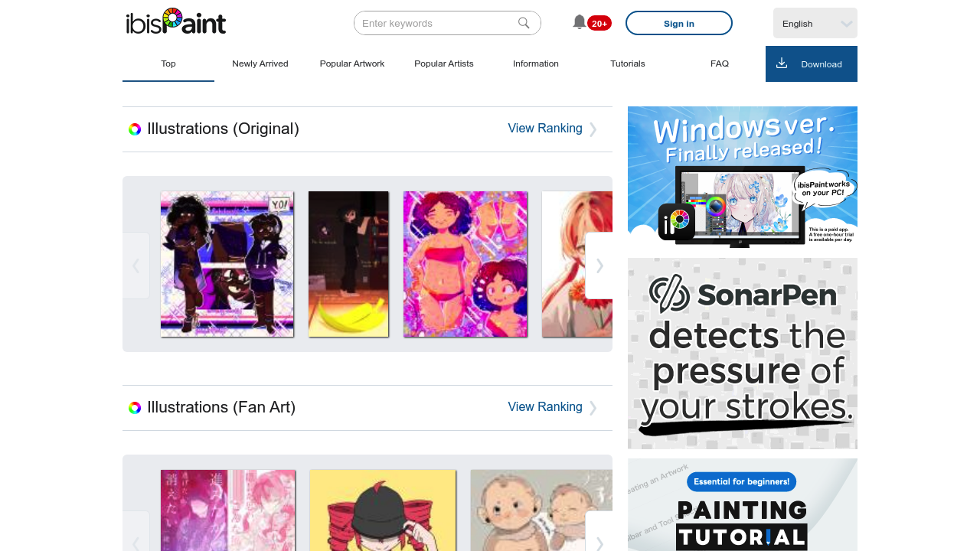This screenshot has height=551, width=980.
Task: Click the 20+ notification badge
Action: pyautogui.click(x=599, y=24)
